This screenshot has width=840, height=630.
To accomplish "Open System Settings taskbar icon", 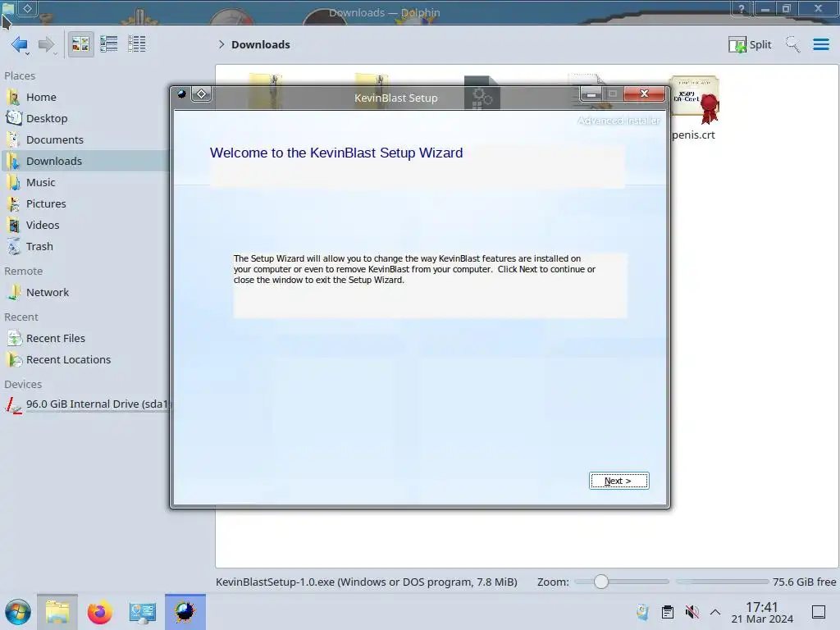I will pos(143,612).
